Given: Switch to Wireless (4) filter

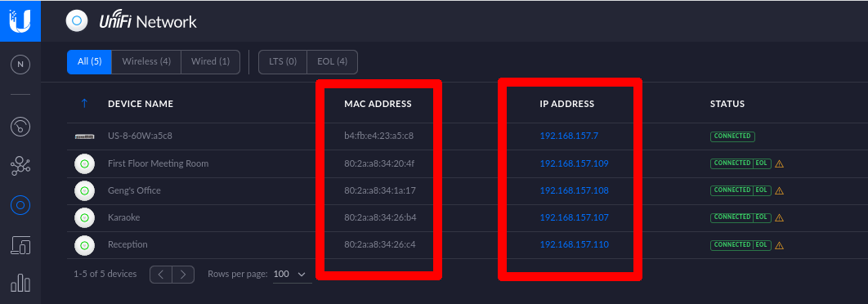Looking at the screenshot, I should pos(146,62).
